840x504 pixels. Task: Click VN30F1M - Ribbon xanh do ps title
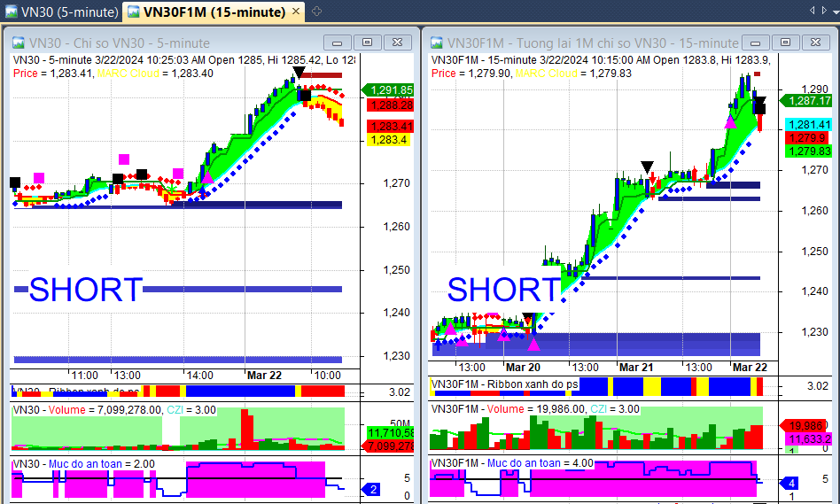tap(505, 384)
